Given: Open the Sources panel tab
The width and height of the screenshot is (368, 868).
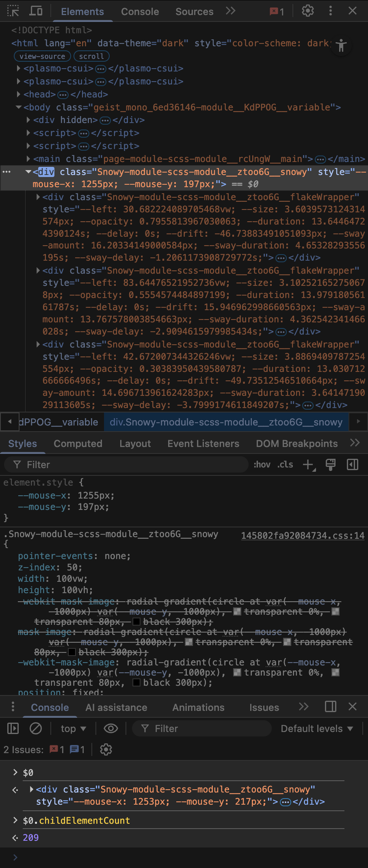Looking at the screenshot, I should (194, 12).
